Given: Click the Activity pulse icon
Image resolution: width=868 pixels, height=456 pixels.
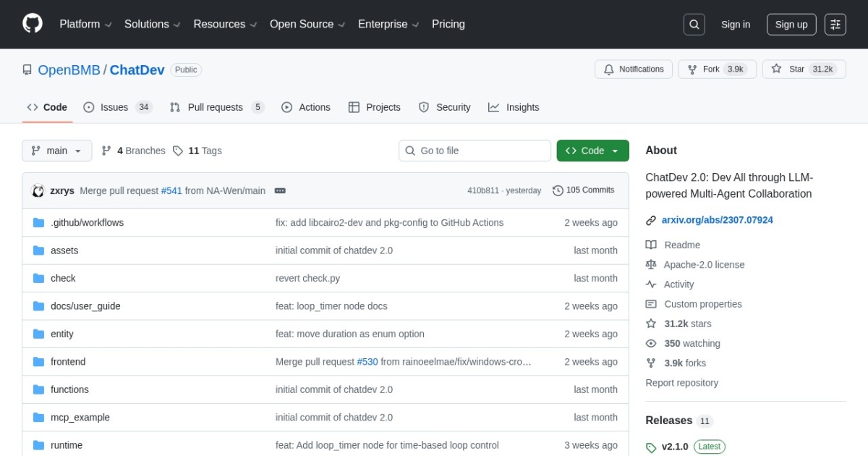Looking at the screenshot, I should coord(651,284).
